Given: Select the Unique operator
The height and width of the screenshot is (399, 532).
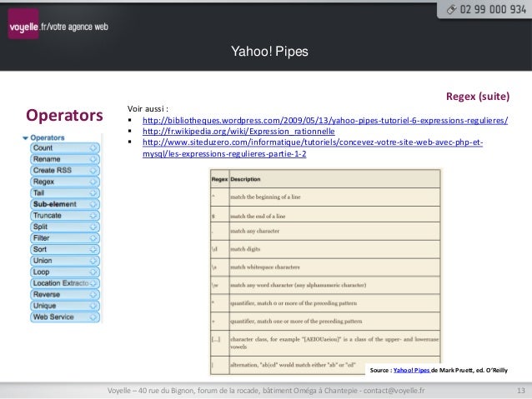Looking at the screenshot, I should click(x=65, y=306).
